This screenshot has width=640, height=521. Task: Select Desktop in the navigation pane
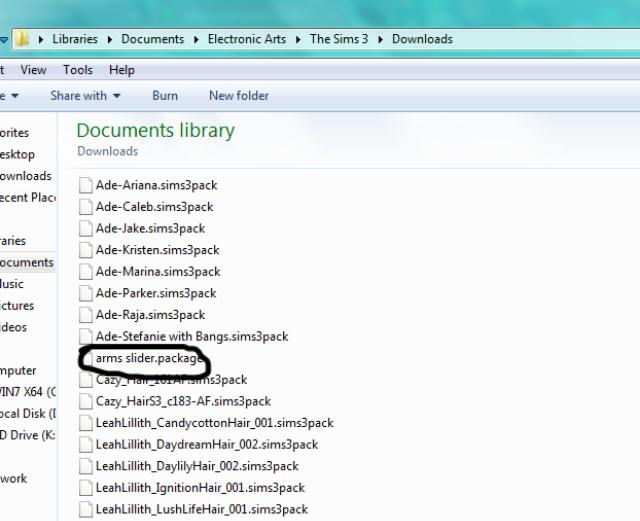point(17,154)
